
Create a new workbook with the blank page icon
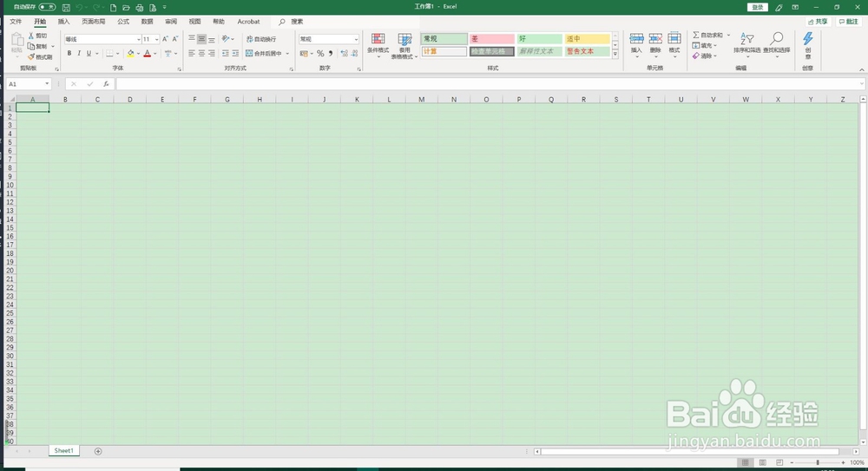click(113, 8)
